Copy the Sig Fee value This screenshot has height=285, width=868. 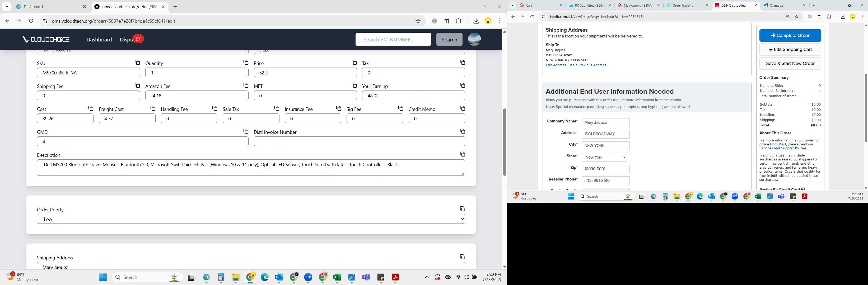click(401, 108)
